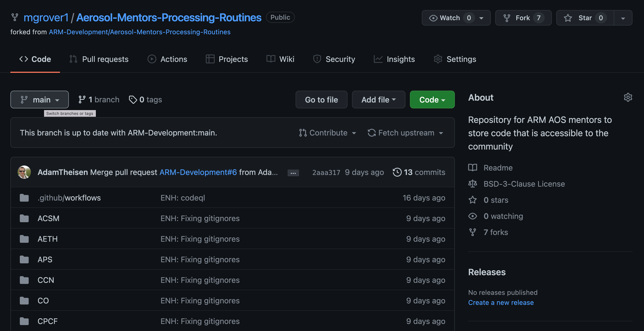Open the repository Settings tab
This screenshot has height=331, width=644.
tap(455, 59)
